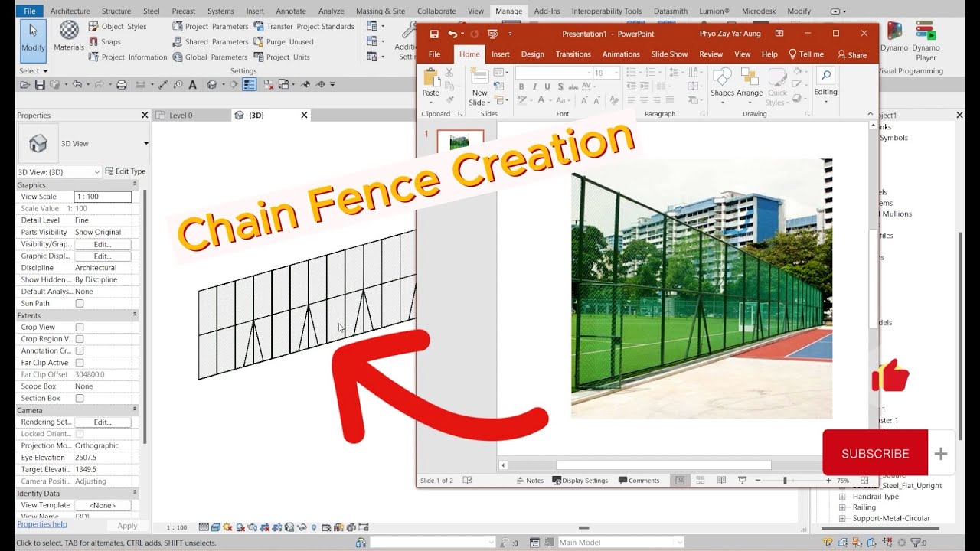Open Project Information
The height and width of the screenshot is (551, 980).
tap(127, 57)
